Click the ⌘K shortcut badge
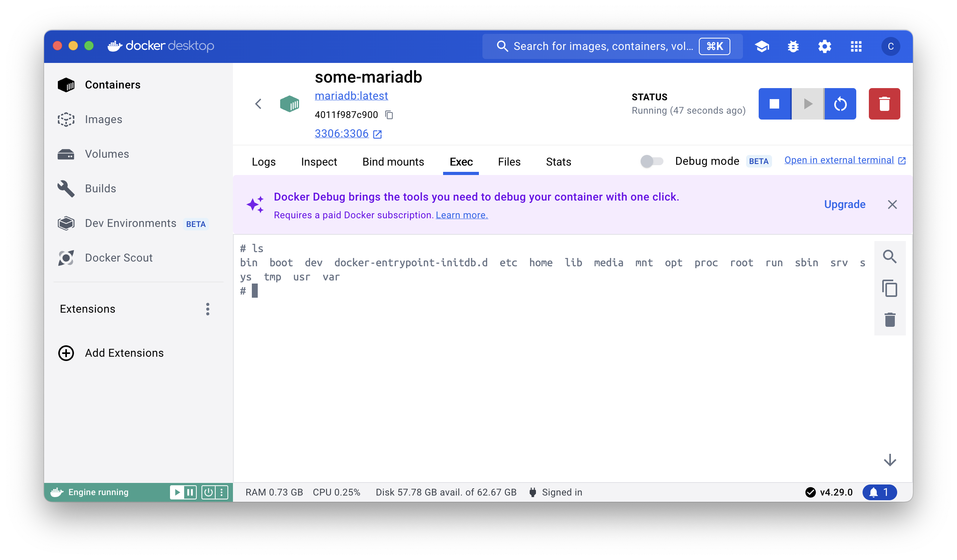 click(714, 46)
